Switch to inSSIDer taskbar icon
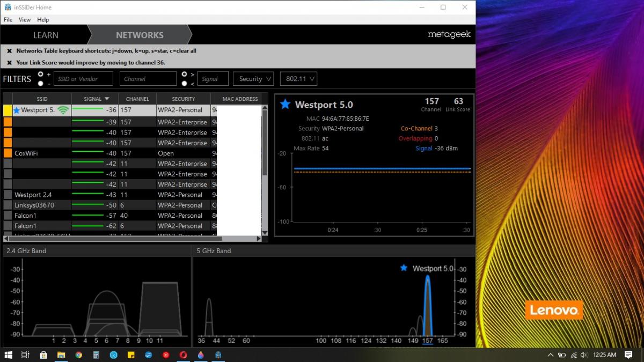Screen dimensions: 644x362 [218, 354]
